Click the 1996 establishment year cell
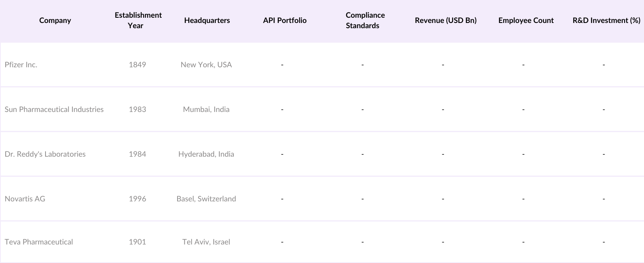Screen dimensions: 644x263 tap(137, 199)
